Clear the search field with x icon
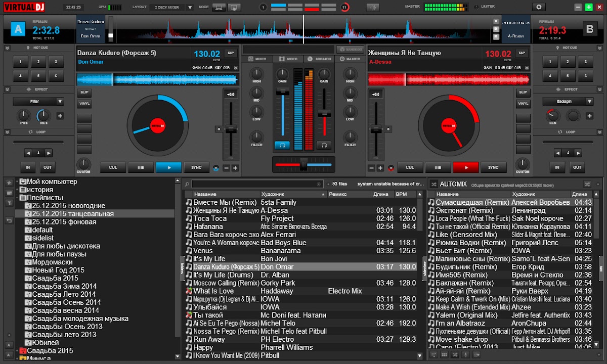 (318, 184)
